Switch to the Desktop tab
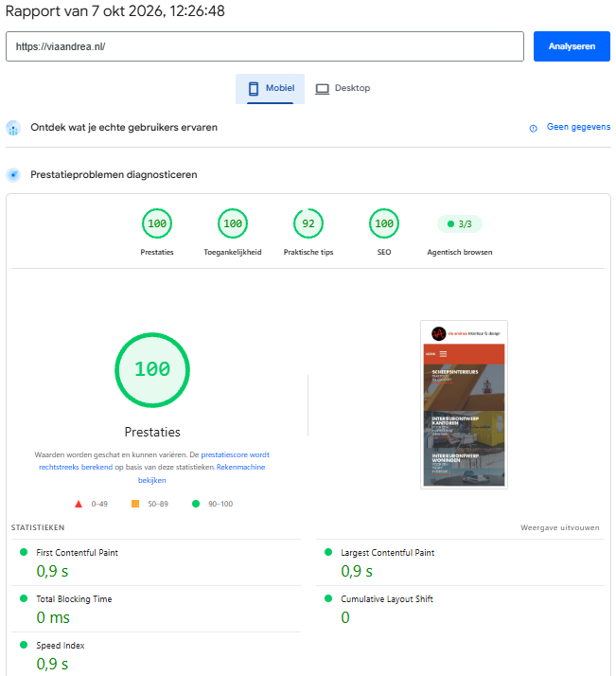 [343, 88]
